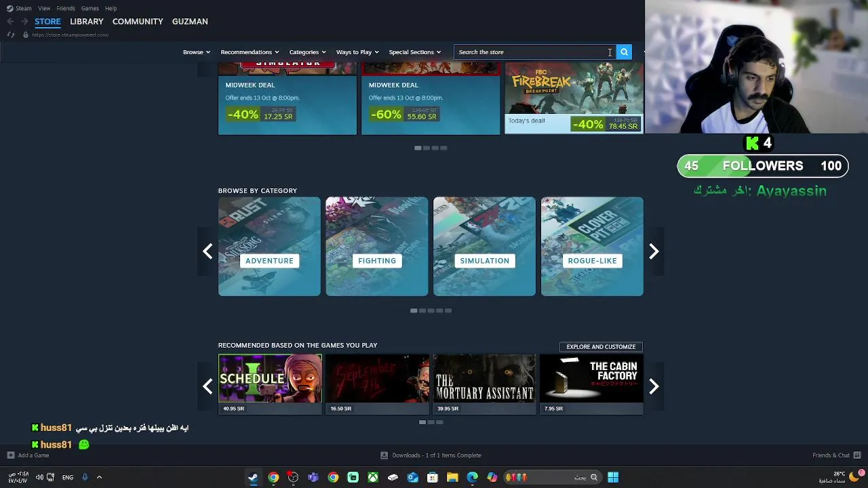The height and width of the screenshot is (488, 868).
Task: Launch Microsoft Teams from taskbar
Action: 313,477
